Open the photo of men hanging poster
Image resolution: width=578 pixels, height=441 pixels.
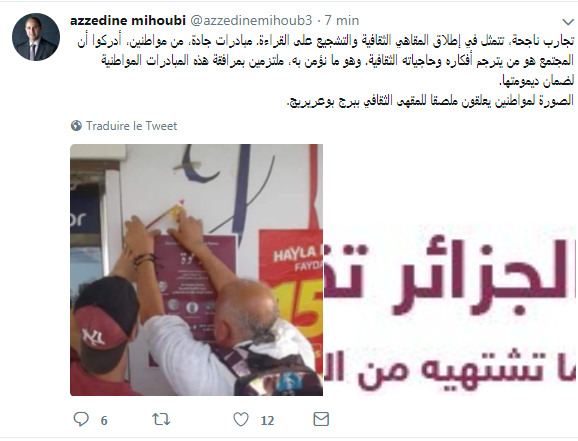click(x=196, y=270)
